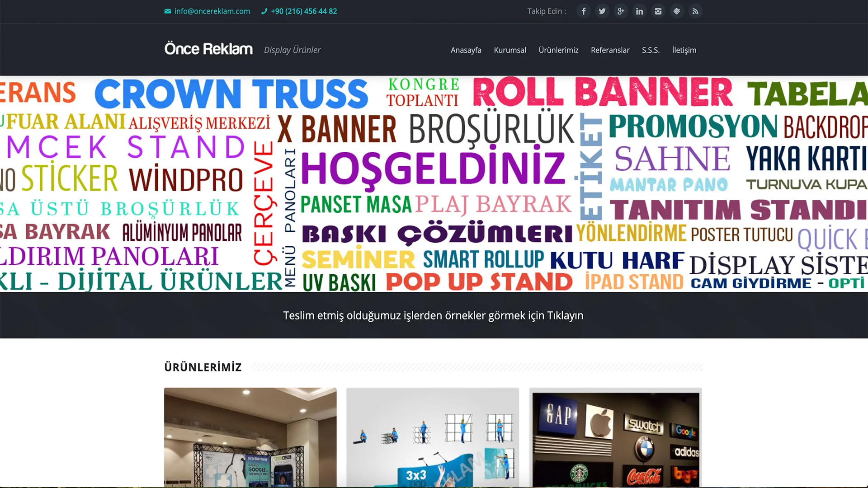Click the Instagram icon
This screenshot has height=488, width=868.
(x=658, y=11)
